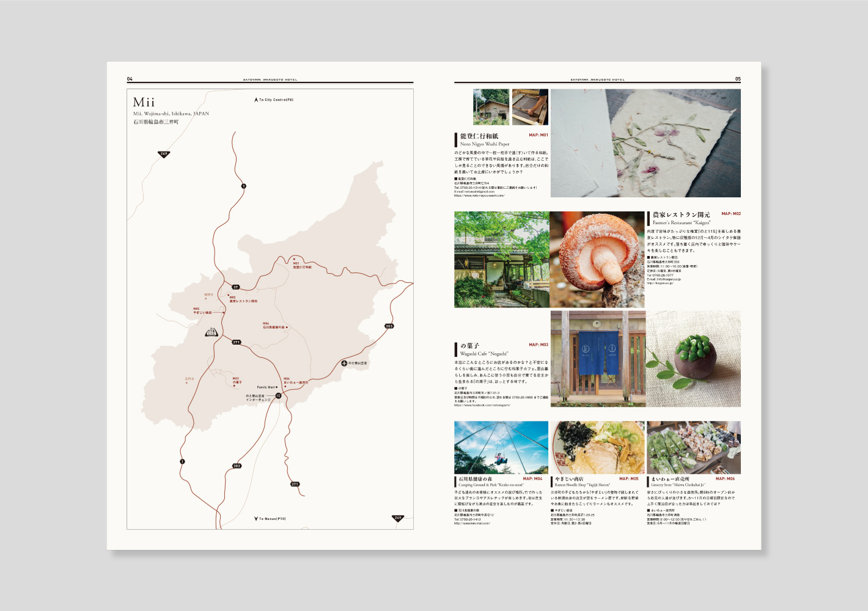Image resolution: width=868 pixels, height=611 pixels.
Task: Click the up arrow beside To City Centre
Action: click(x=256, y=100)
